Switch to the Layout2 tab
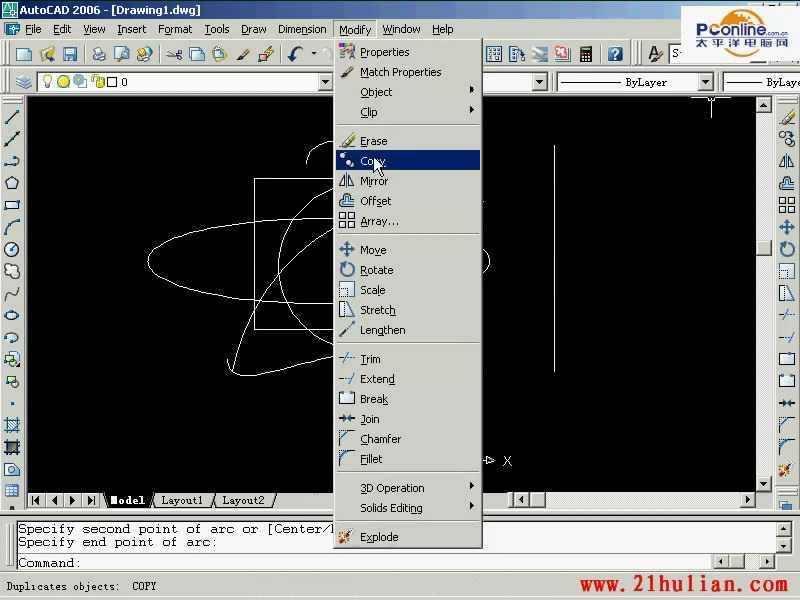Viewport: 800px width, 600px height. [243, 500]
